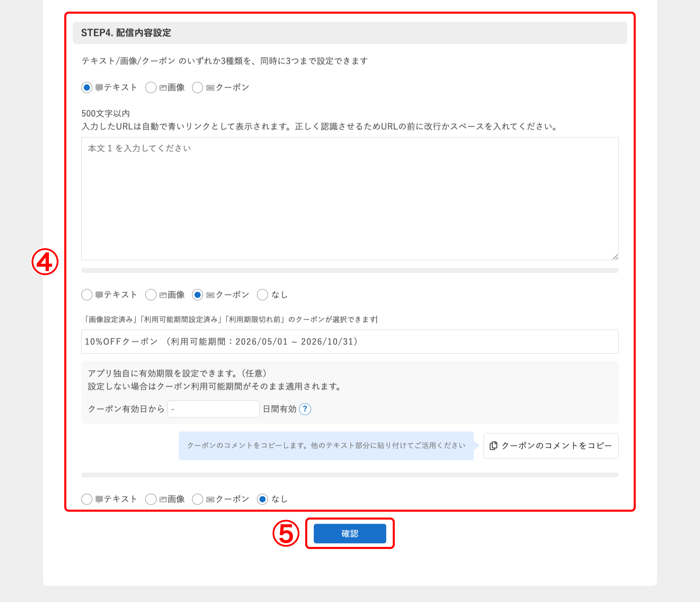The width and height of the screenshot is (700, 602).
Task: Select テキスト radio in first content block
Action: [x=87, y=88]
